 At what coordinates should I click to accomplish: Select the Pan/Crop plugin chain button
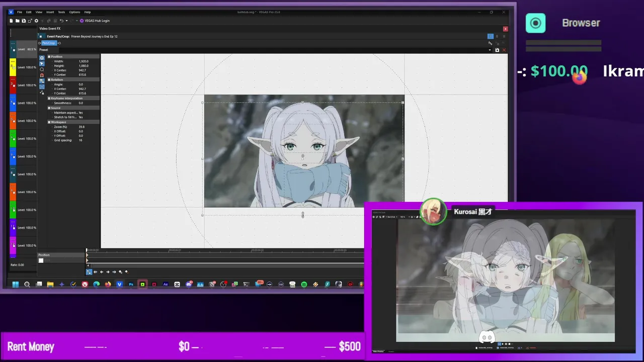(x=49, y=43)
